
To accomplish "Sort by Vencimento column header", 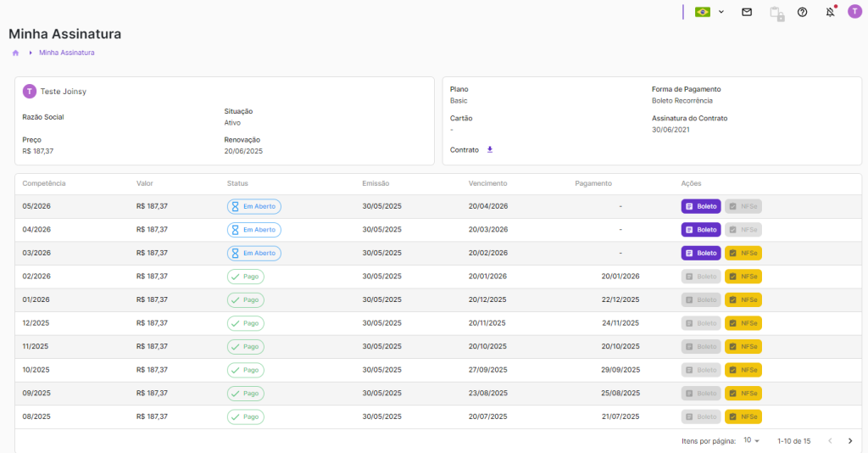I will coord(487,183).
